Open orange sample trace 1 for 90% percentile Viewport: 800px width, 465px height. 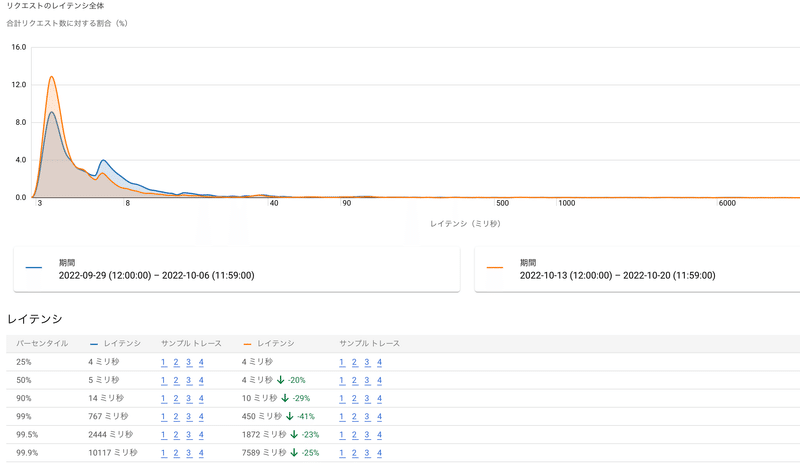click(x=342, y=399)
